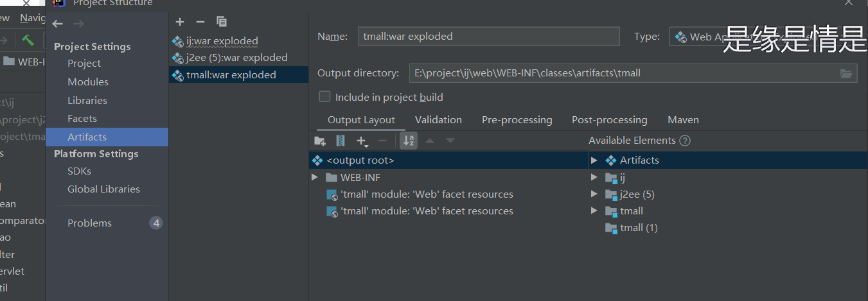Screen dimensions: 868x301
Task: Browse for output directory folder
Action: (846, 74)
